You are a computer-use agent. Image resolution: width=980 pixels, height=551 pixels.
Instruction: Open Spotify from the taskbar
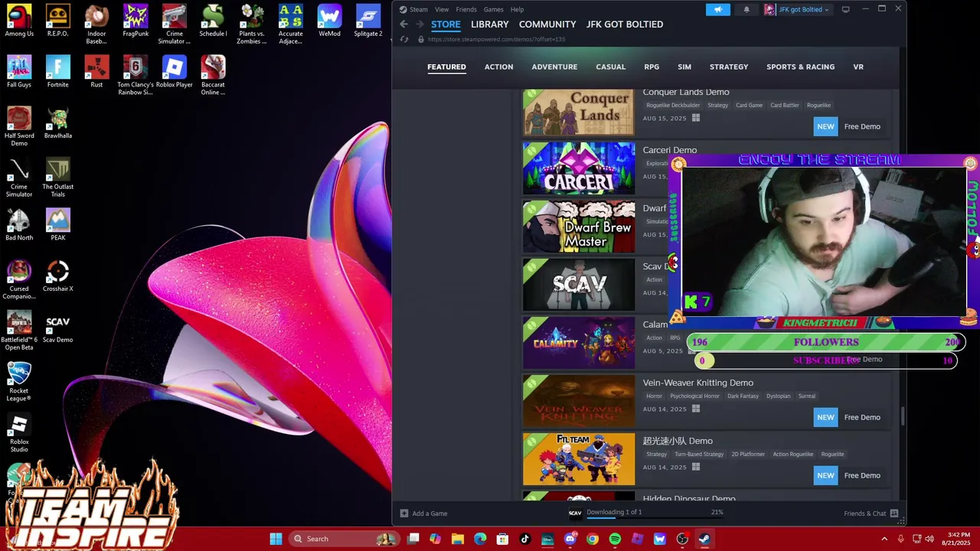coord(615,539)
